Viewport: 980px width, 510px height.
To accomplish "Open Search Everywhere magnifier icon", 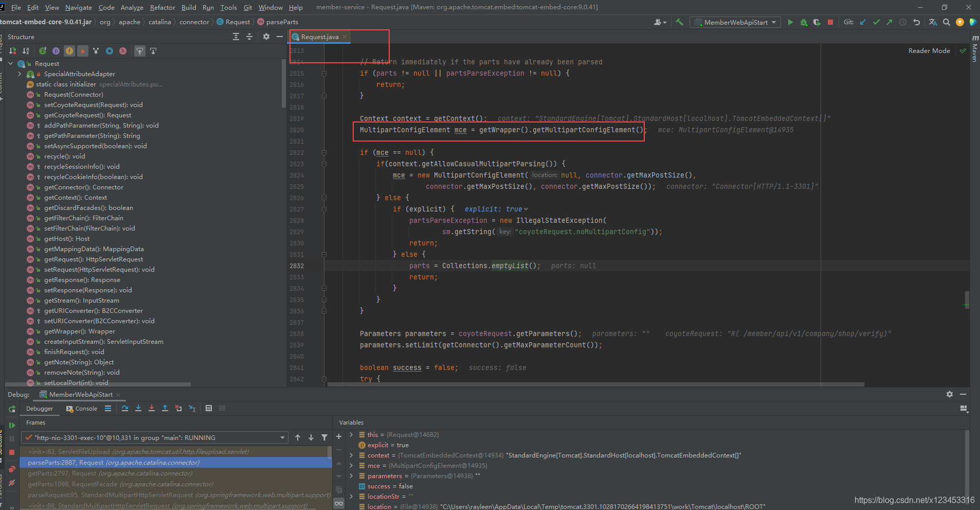I will [947, 22].
